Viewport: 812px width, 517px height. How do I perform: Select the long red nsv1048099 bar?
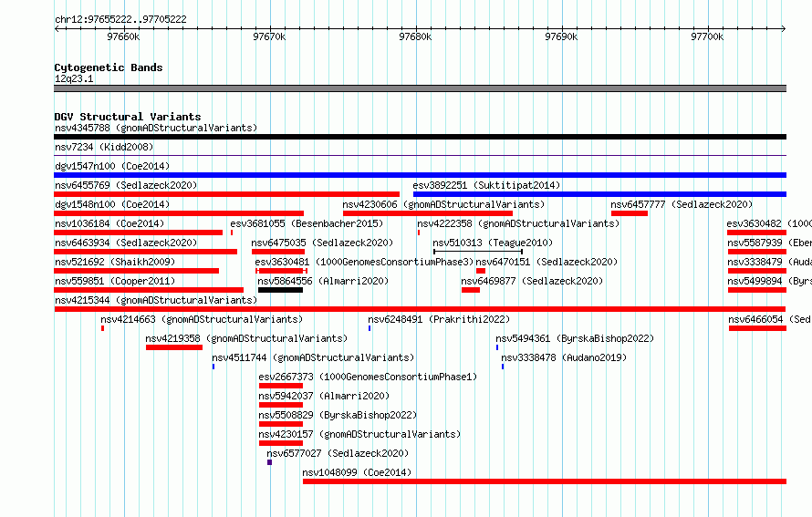point(545,481)
